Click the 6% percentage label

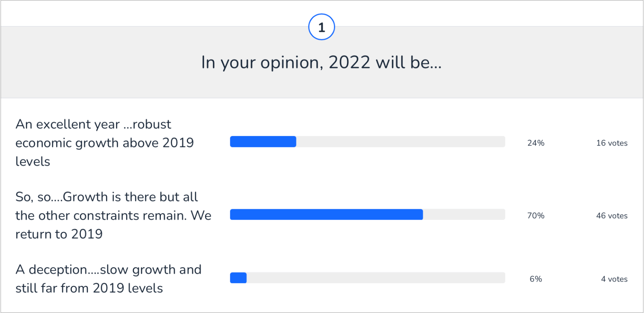(x=536, y=279)
